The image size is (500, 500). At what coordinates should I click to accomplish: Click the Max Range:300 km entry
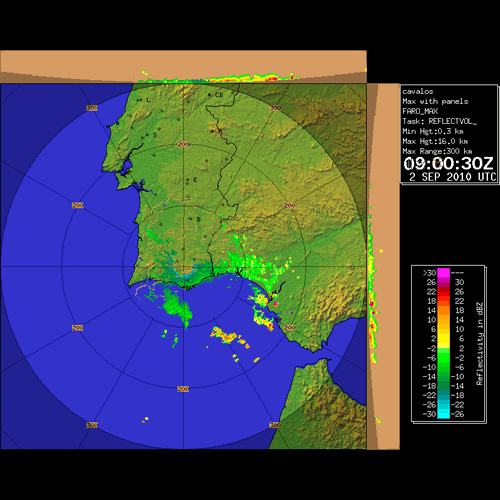click(x=437, y=151)
